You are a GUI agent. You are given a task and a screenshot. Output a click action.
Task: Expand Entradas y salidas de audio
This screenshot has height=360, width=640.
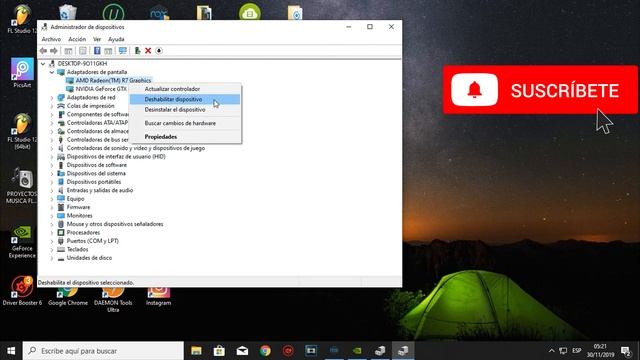click(52, 191)
